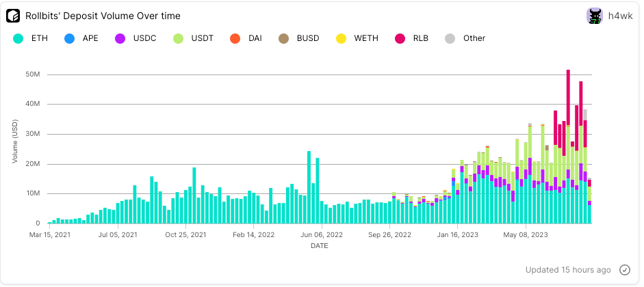
Task: Click the tallest bar exceeding 50M
Action: point(568,146)
